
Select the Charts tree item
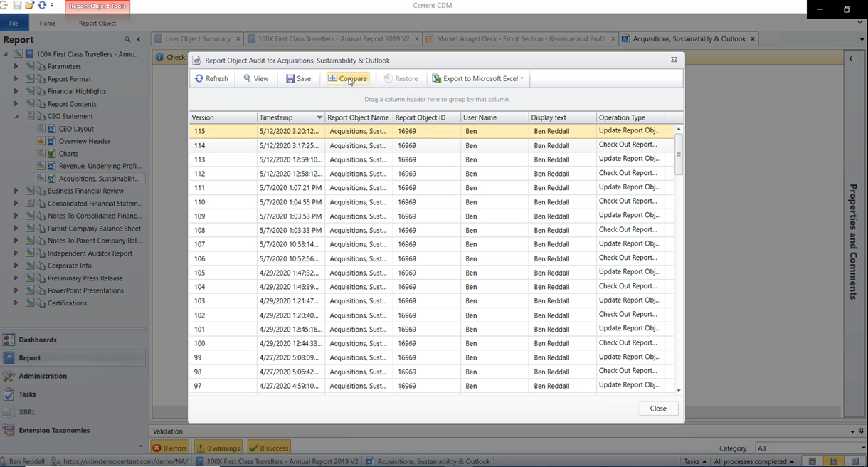click(68, 154)
